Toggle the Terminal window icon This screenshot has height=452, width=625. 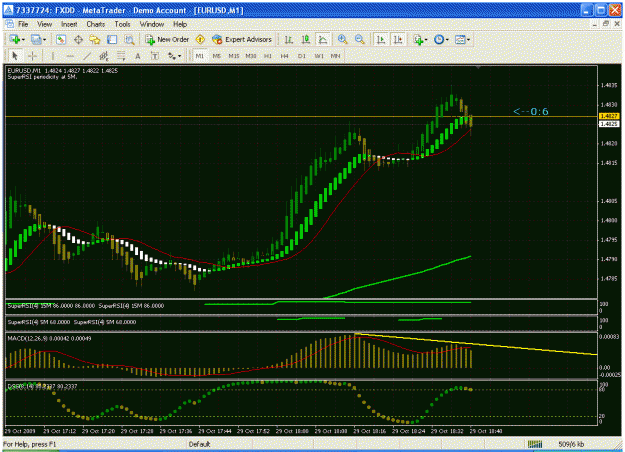point(112,39)
